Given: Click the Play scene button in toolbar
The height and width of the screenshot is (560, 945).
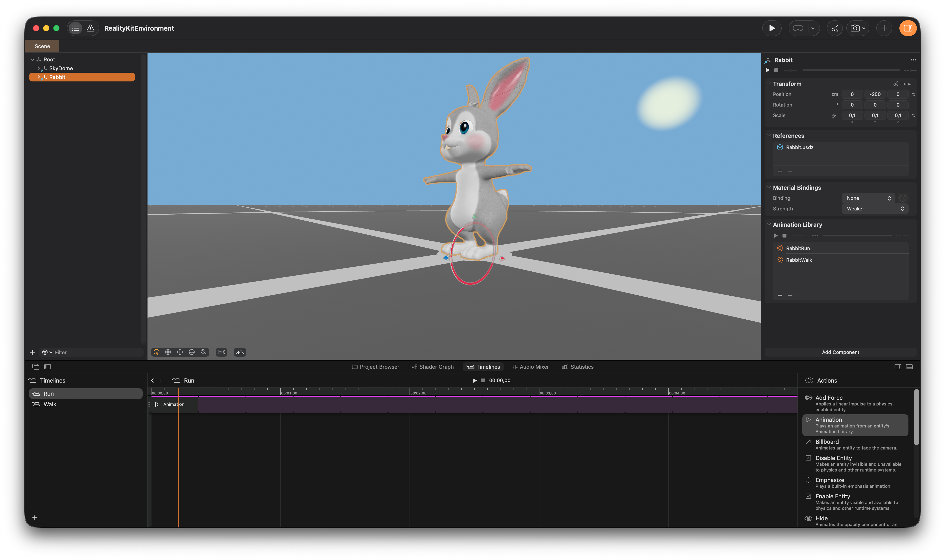Looking at the screenshot, I should coord(772,28).
